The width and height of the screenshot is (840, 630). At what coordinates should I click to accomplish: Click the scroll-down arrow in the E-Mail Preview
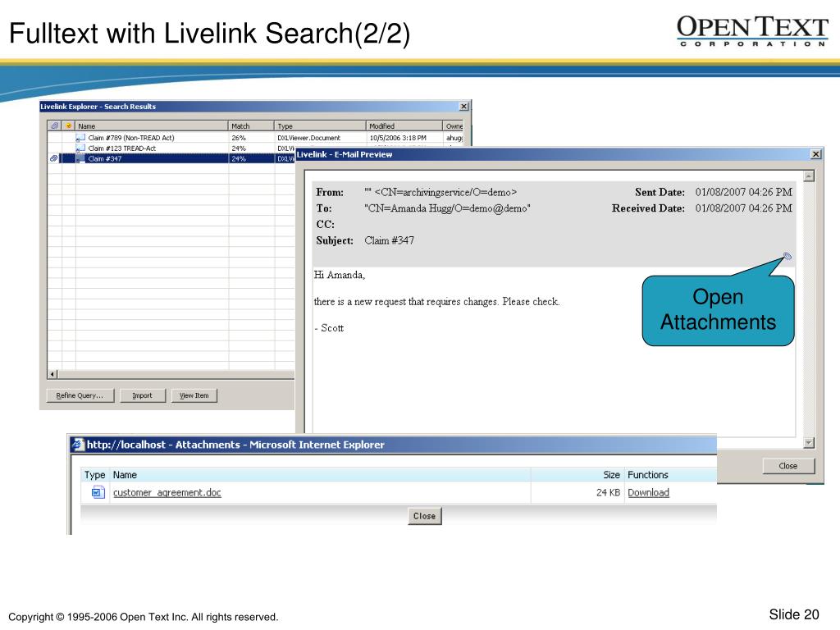click(x=809, y=443)
